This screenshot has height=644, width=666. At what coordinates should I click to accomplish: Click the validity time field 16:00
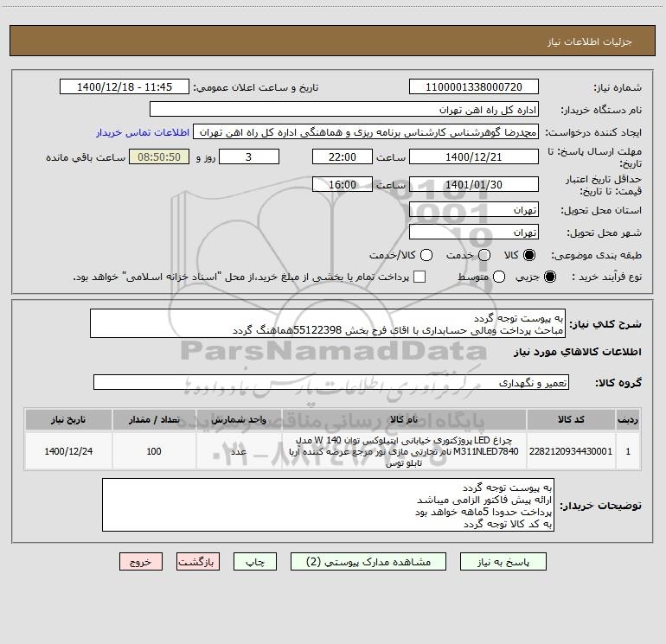click(x=343, y=184)
